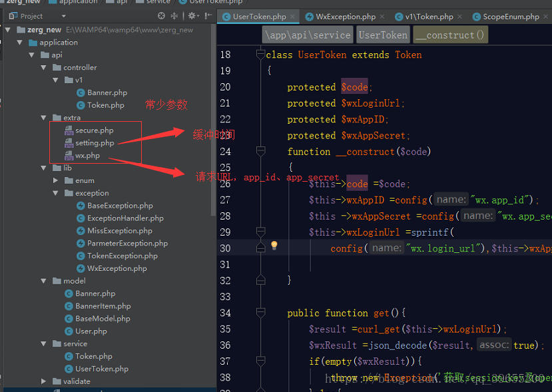Click the Project tree vertical scrollbar

point(212,120)
